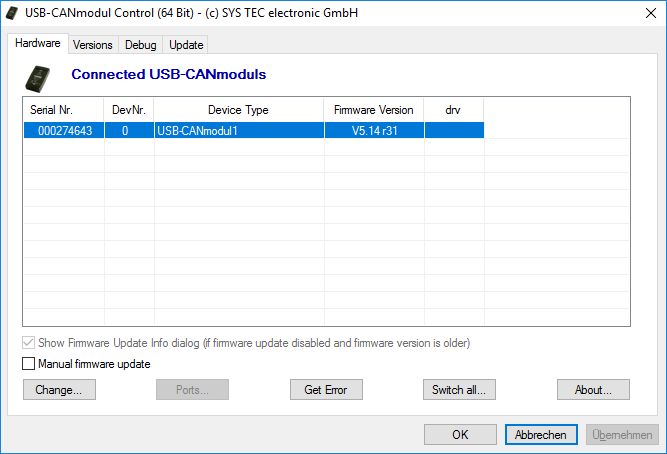Screen dimensions: 667x454
Task: Select serial number 000274643 cell
Action: pos(64,130)
